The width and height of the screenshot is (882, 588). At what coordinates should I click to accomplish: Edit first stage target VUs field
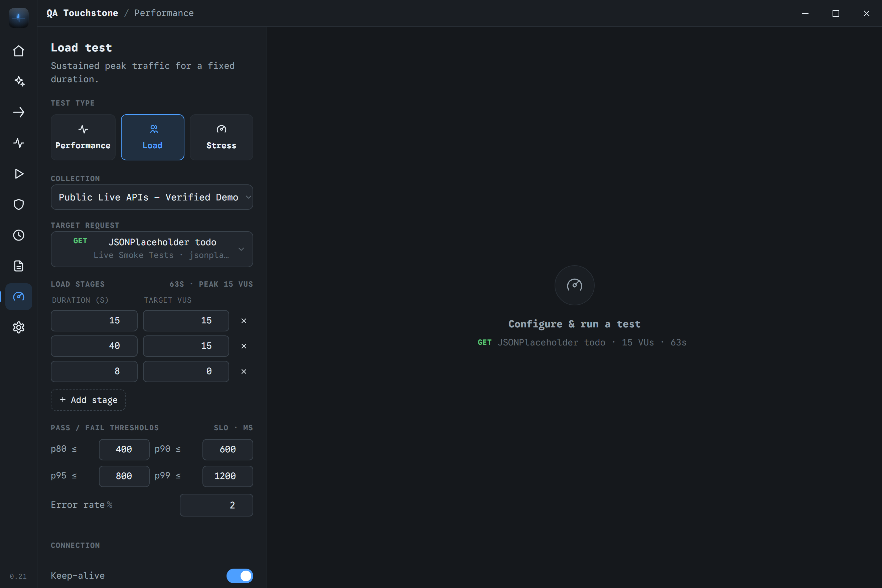[186, 321]
